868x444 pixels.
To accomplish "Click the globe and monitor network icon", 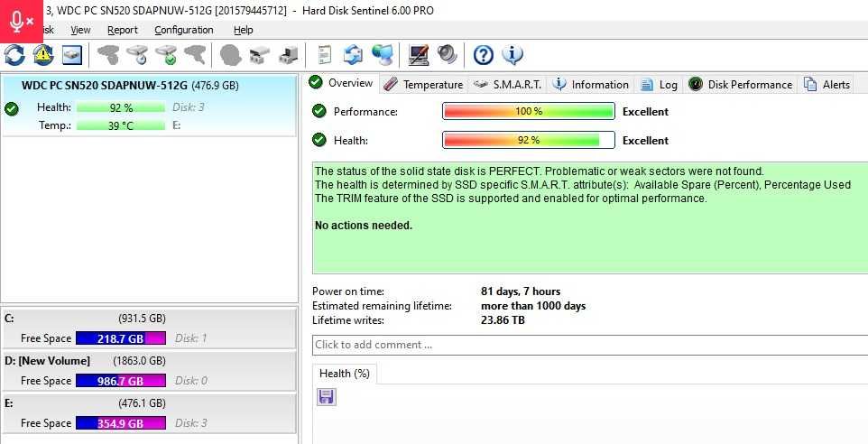I will tap(383, 55).
